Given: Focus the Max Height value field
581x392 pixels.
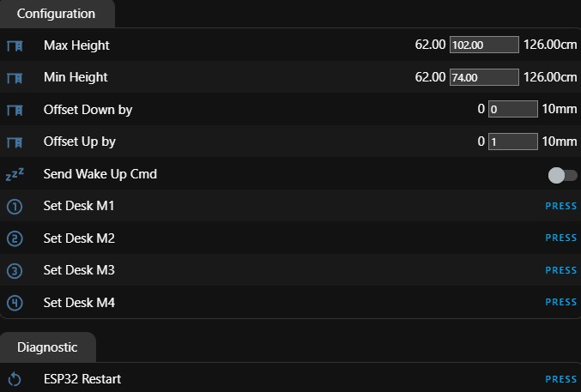Looking at the screenshot, I should pyautogui.click(x=484, y=45).
